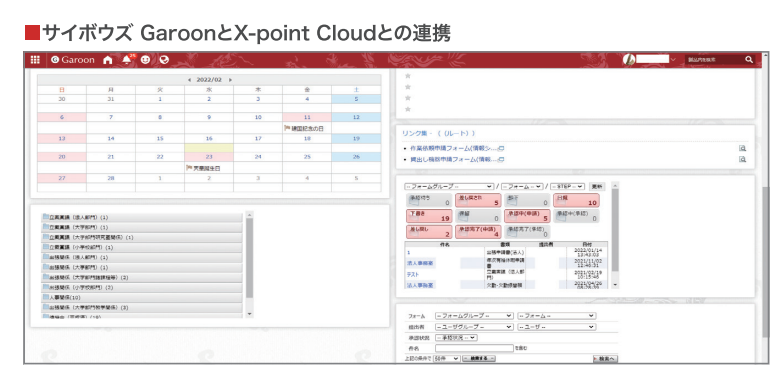Toggle the second star in favorites list

point(408,87)
